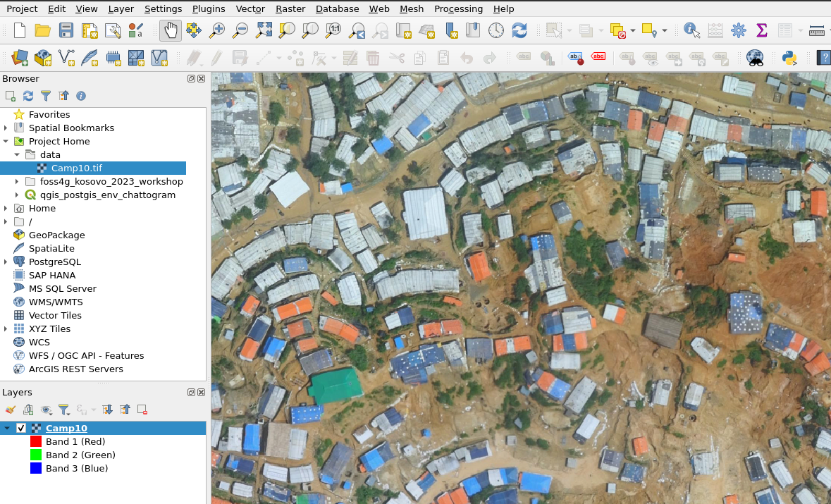
Task: Collapse the data folder node
Action: (x=17, y=155)
